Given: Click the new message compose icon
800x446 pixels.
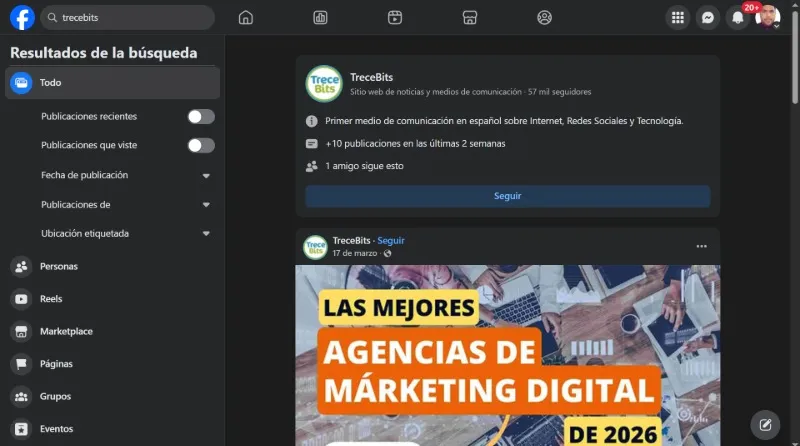Looking at the screenshot, I should pos(765,425).
